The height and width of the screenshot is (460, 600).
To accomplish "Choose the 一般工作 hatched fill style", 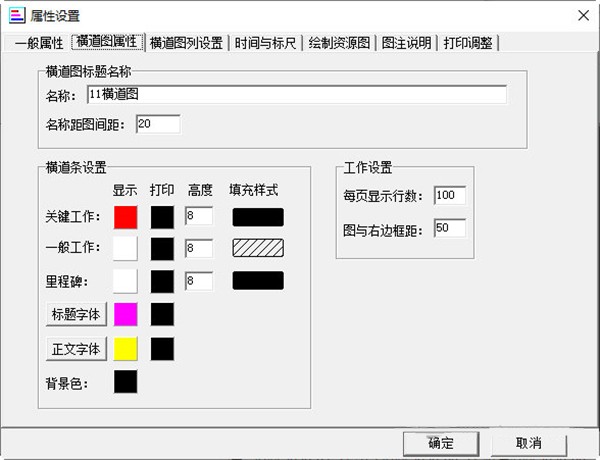I will [x=258, y=248].
